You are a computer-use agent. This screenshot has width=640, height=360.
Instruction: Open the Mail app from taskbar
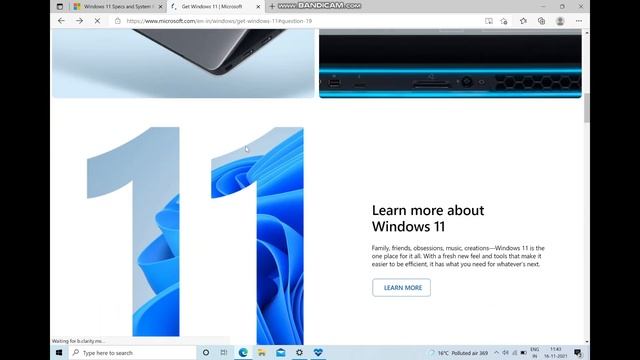pyautogui.click(x=280, y=353)
